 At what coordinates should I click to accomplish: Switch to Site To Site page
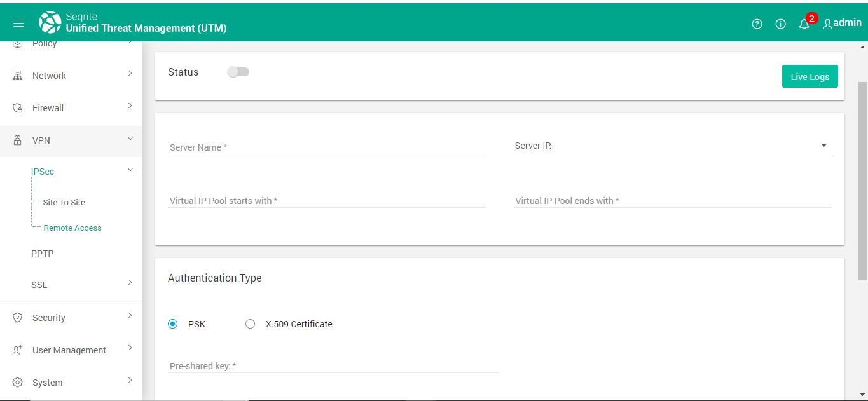click(x=64, y=202)
